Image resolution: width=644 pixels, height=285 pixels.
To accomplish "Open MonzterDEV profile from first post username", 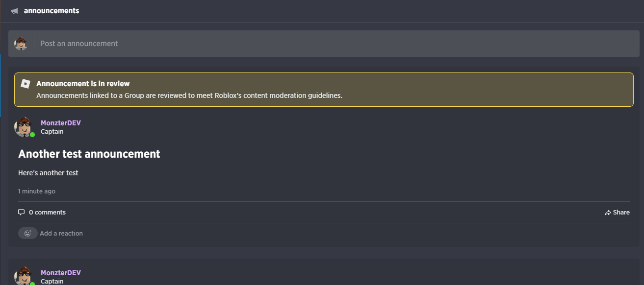I will 61,123.
